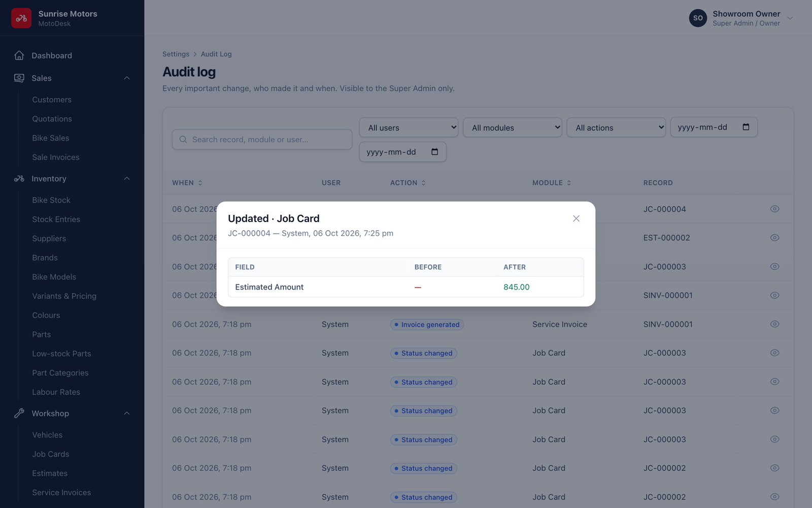Navigate to Job Cards

tap(51, 454)
